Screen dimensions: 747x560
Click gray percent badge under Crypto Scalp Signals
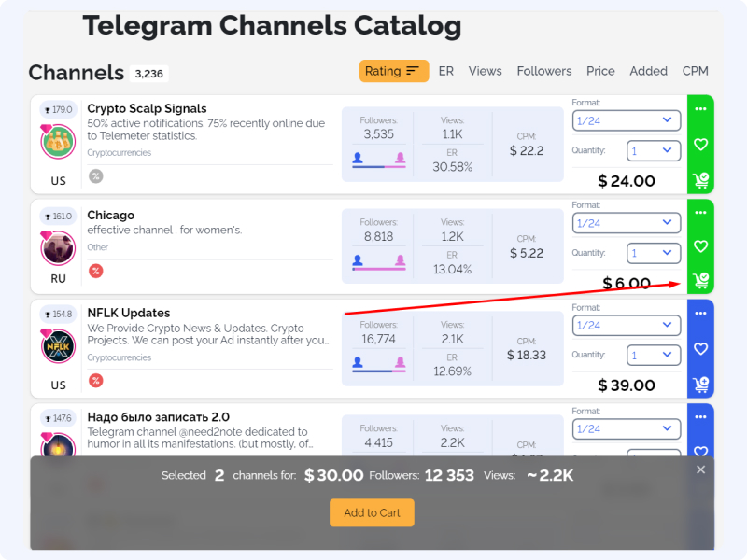[96, 176]
